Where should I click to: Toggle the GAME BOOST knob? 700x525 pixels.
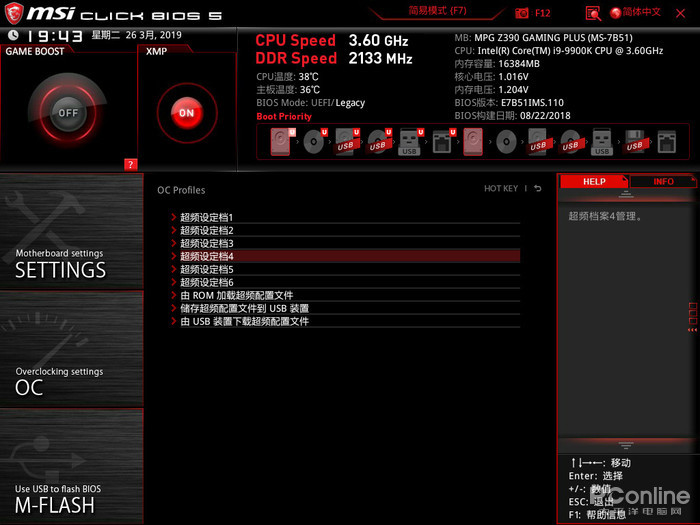click(67, 113)
